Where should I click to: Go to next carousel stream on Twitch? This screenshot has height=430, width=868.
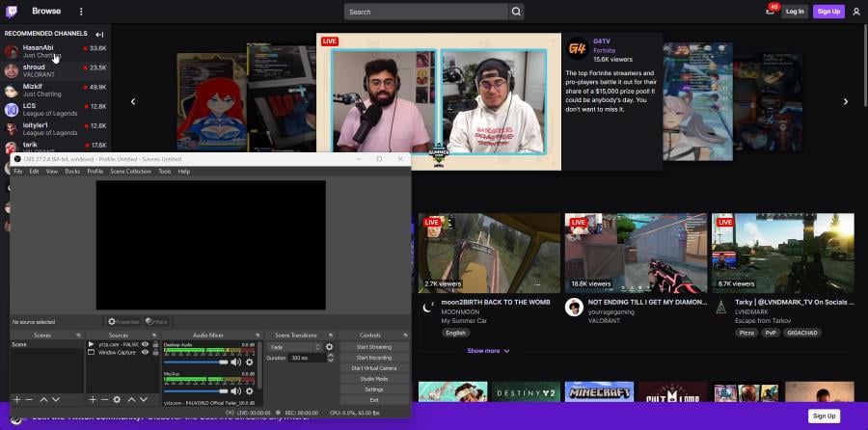(x=845, y=102)
